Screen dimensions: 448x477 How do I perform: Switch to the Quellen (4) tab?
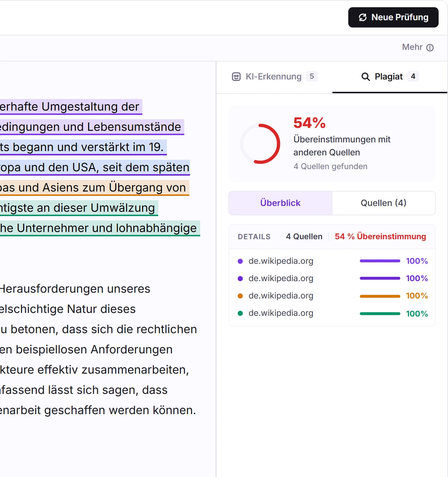(384, 203)
